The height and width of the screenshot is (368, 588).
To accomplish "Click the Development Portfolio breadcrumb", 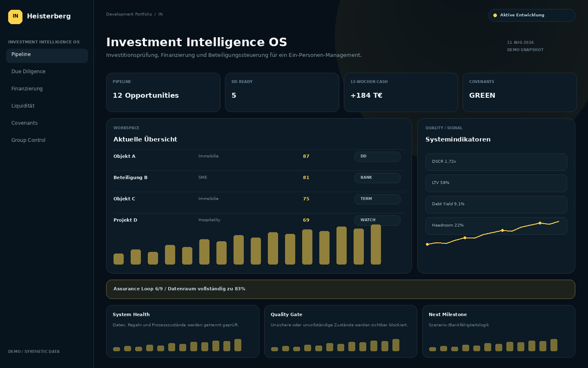I will pos(129,14).
